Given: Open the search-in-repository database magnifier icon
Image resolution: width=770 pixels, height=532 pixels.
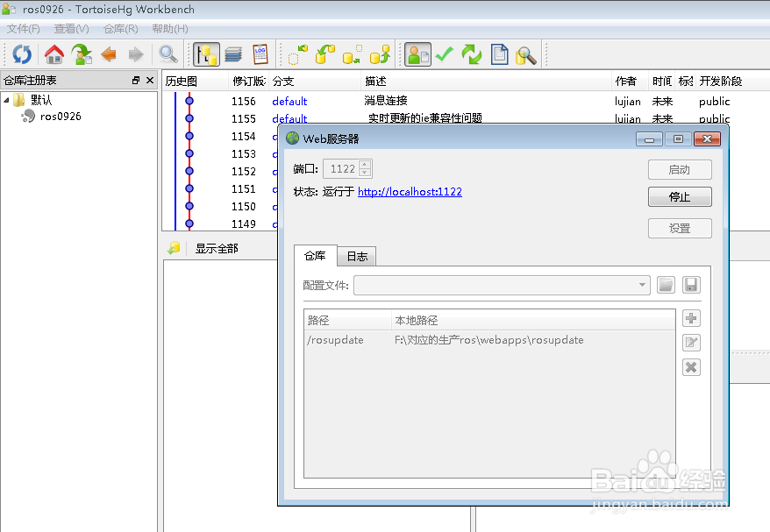Looking at the screenshot, I should (526, 55).
